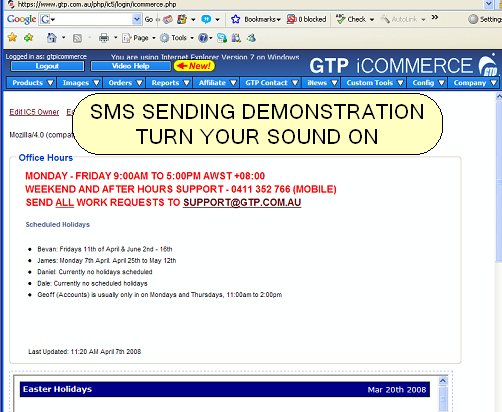The height and width of the screenshot is (412, 502).
Task: Click the Easter Holidays news header
Action: (225, 389)
